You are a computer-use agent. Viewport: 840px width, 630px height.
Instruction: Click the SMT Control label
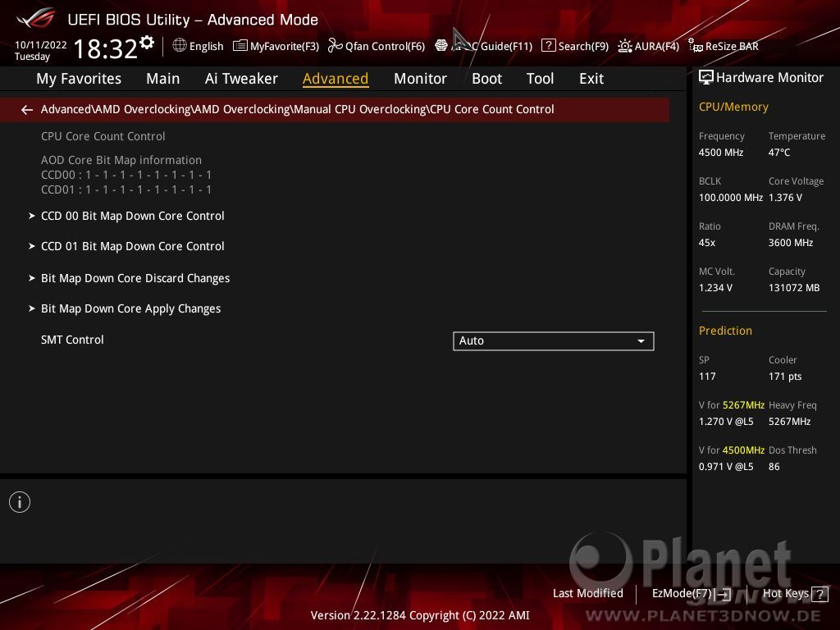[x=72, y=340]
